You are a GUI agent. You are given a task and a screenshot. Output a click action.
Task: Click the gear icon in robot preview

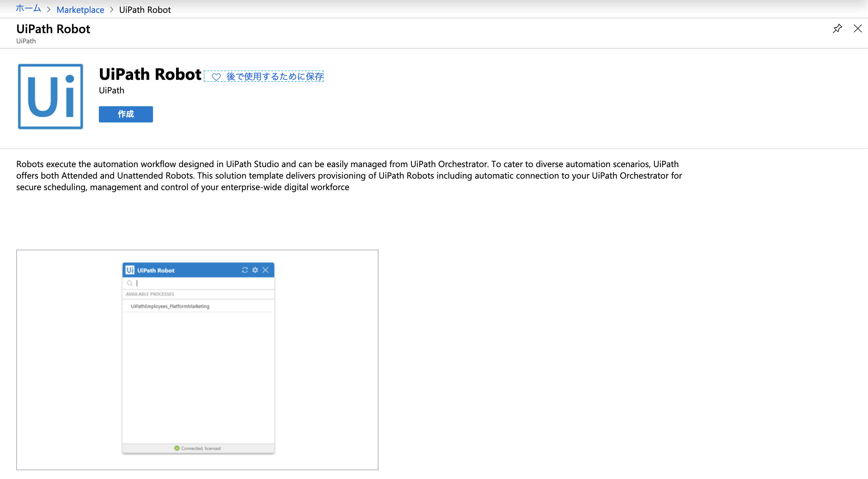pyautogui.click(x=255, y=270)
